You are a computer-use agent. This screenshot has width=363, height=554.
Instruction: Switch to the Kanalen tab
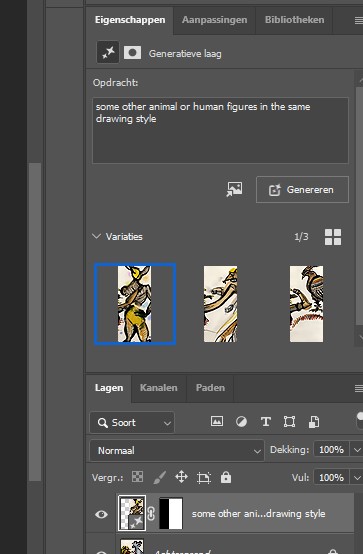[x=158, y=388]
